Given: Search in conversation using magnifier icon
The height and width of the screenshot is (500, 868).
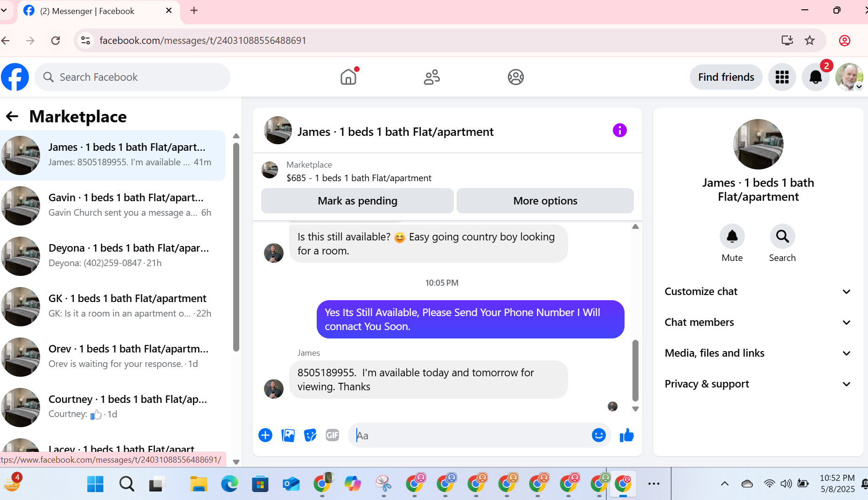Looking at the screenshot, I should pyautogui.click(x=782, y=236).
